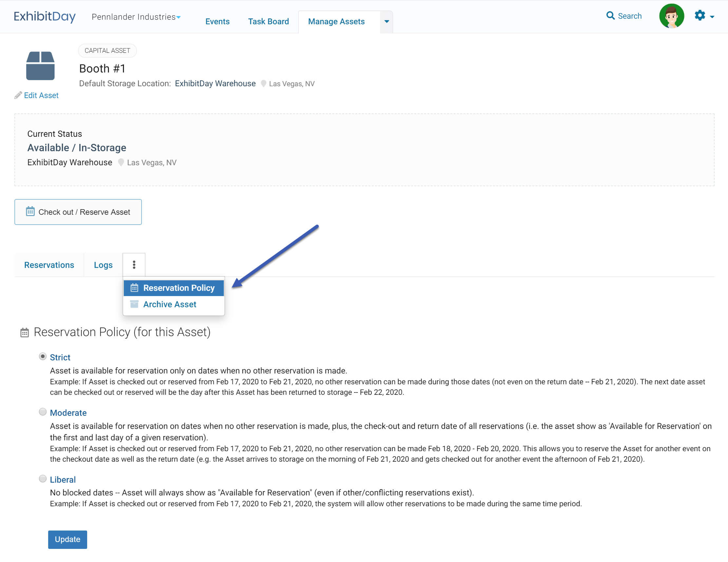Viewport: 728px width, 562px height.
Task: Switch to the Reservations tab
Action: [x=49, y=265]
